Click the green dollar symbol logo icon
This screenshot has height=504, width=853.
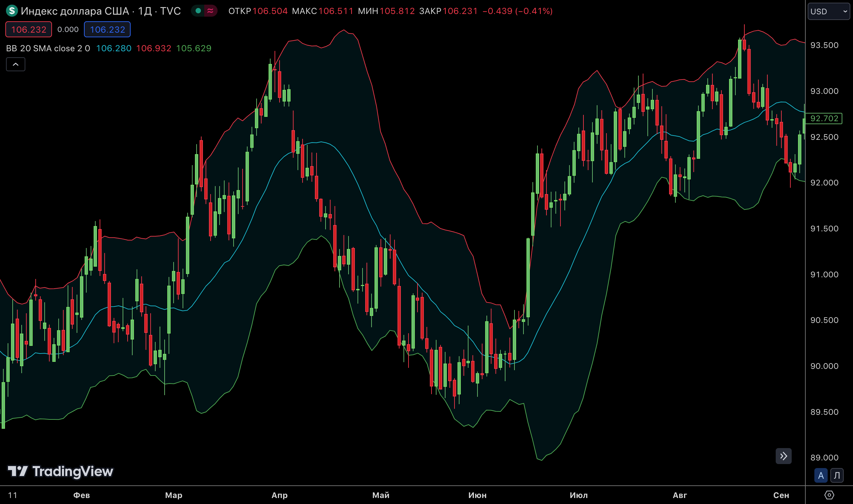[12, 11]
